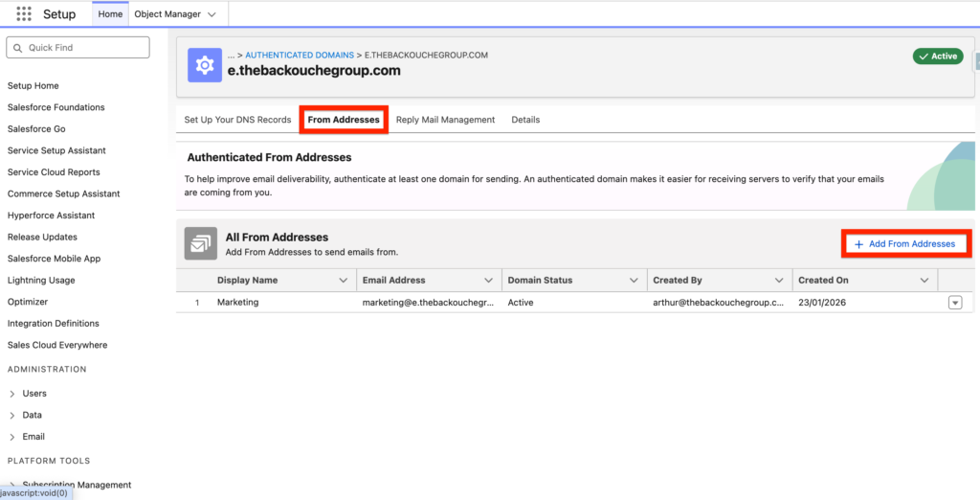Select the Home tab in Setup
This screenshot has width=980, height=500.
110,14
